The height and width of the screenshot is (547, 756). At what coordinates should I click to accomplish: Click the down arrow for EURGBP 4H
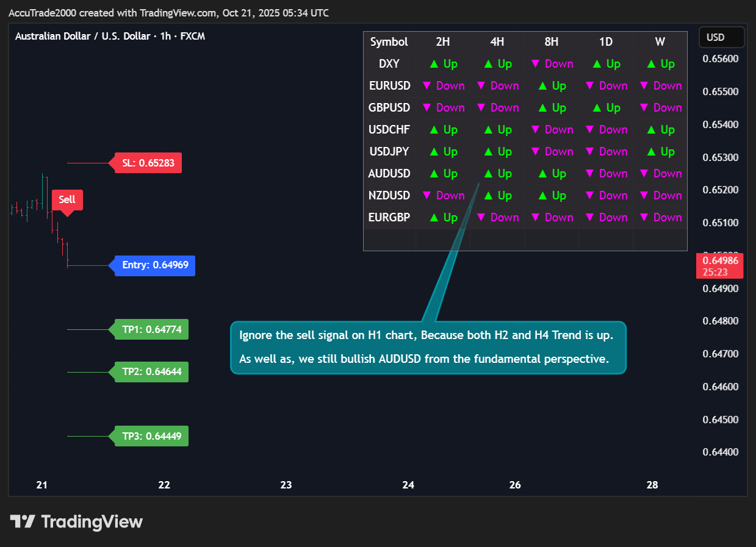481,218
